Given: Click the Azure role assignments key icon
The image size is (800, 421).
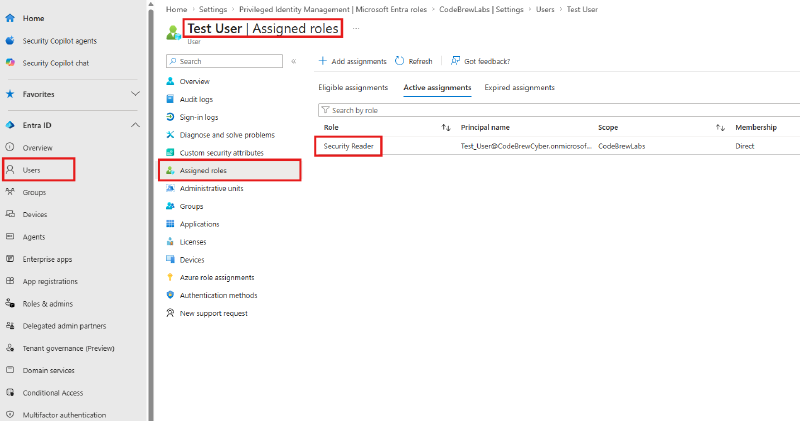Looking at the screenshot, I should (x=170, y=277).
